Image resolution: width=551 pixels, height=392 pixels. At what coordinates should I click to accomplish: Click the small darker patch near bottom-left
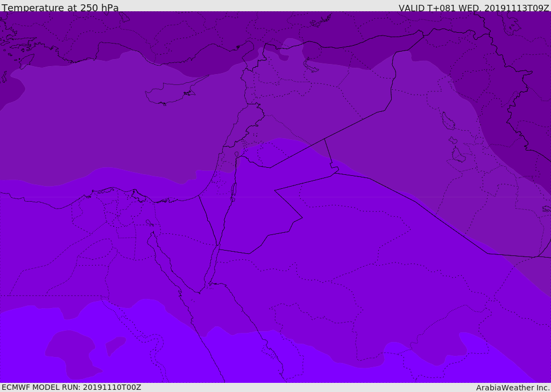pyautogui.click(x=114, y=345)
